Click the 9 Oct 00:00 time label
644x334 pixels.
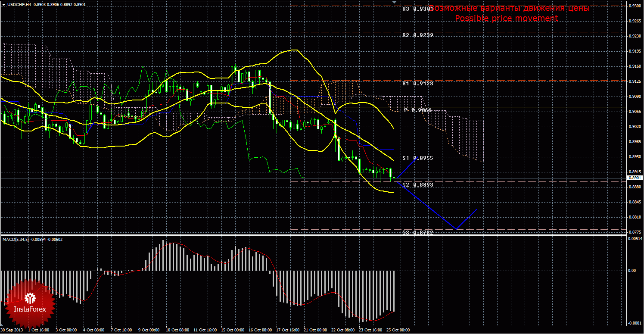coord(149,330)
